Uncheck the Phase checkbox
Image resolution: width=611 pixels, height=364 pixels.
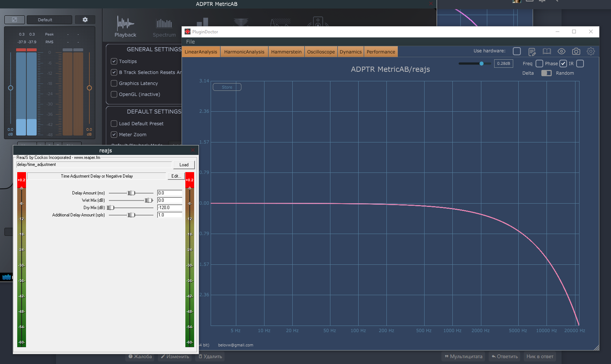pos(563,64)
